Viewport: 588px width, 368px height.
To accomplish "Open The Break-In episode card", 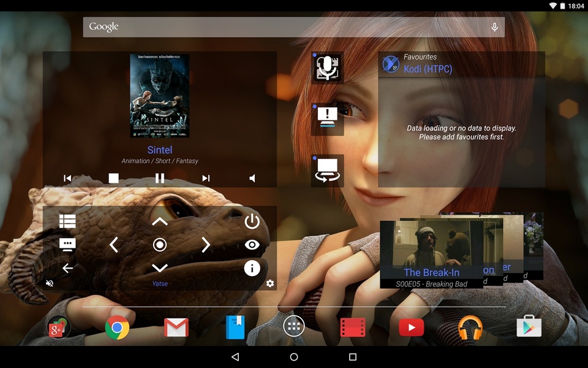I will click(431, 255).
